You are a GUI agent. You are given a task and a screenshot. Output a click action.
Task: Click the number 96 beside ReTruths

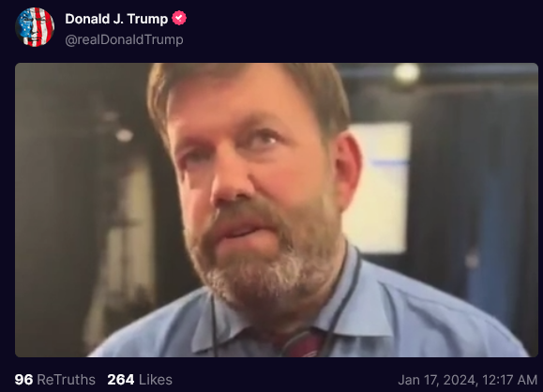pyautogui.click(x=23, y=380)
